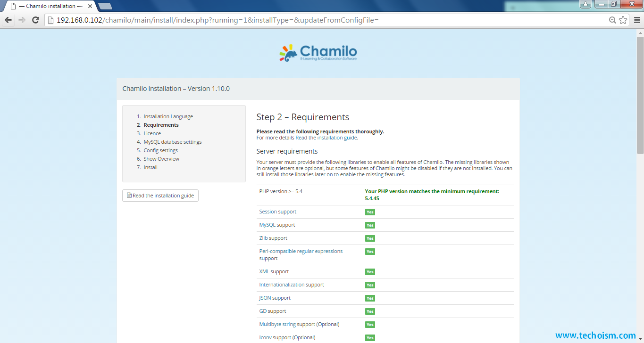Click 'Server requirements' heading
Screen dimensions: 644x343
pyautogui.click(x=287, y=151)
